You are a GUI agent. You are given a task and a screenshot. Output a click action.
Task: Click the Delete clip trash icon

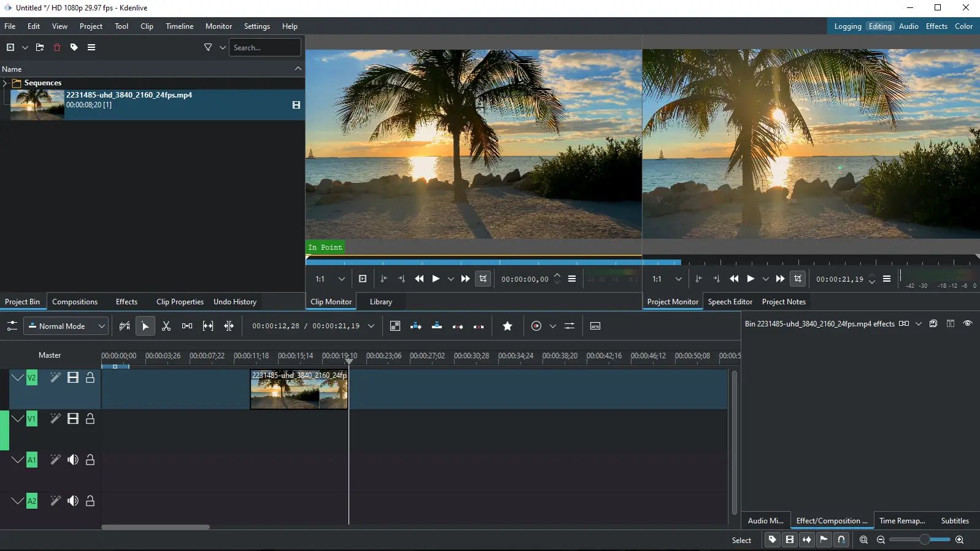[57, 48]
